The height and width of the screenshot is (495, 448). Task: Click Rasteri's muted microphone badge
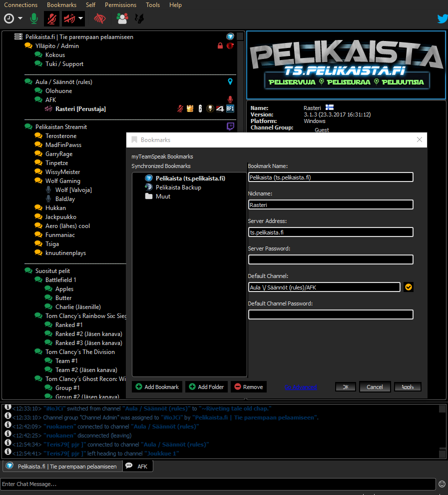180,108
